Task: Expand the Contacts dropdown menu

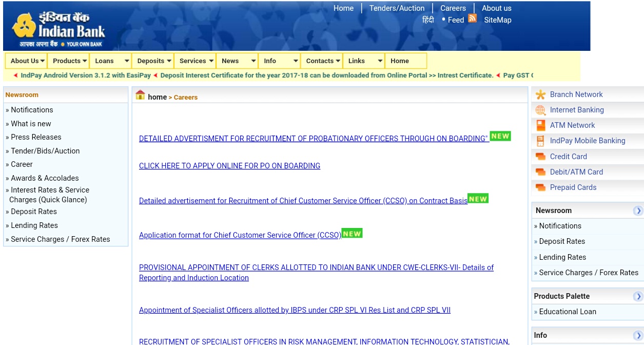Action: pyautogui.click(x=322, y=61)
